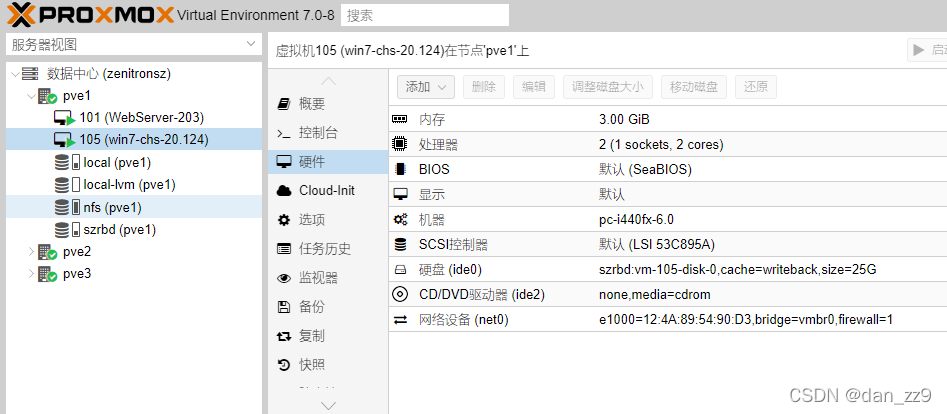Click the nfs (pve1) storage icon

pyautogui.click(x=67, y=207)
